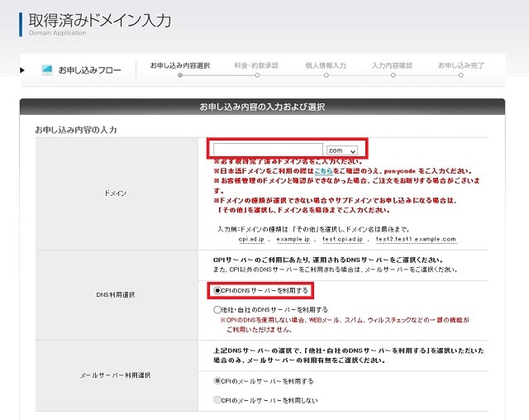
Task: Choose 他社・自社のDNSサーバーを利用する radio button
Action: click(217, 309)
